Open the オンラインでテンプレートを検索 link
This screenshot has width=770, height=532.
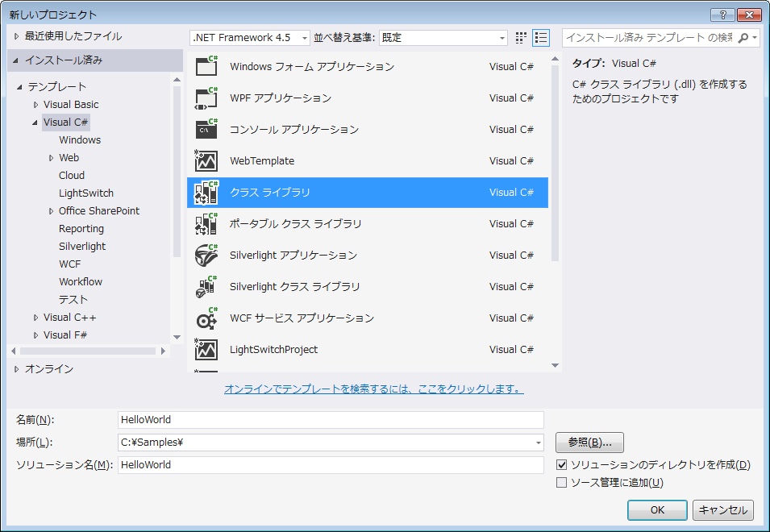(x=373, y=389)
